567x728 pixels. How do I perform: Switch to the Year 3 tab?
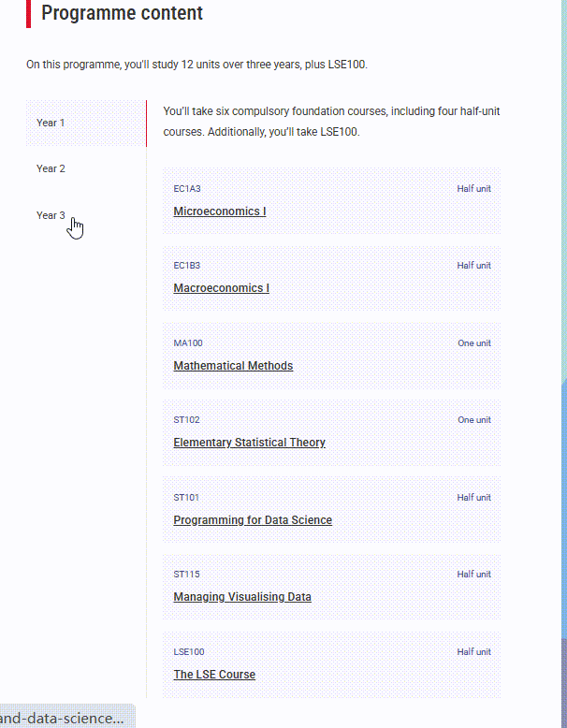[86, 215]
